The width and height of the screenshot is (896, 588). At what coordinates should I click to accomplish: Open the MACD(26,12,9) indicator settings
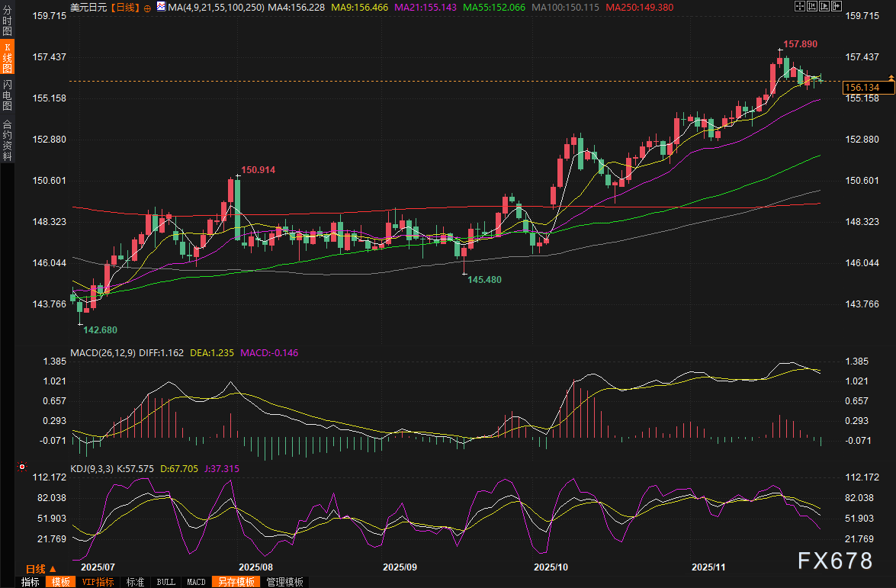(x=102, y=354)
